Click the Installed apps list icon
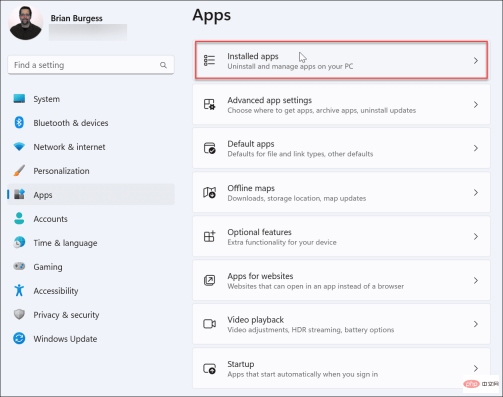Image resolution: width=503 pixels, height=397 pixels. pos(209,60)
